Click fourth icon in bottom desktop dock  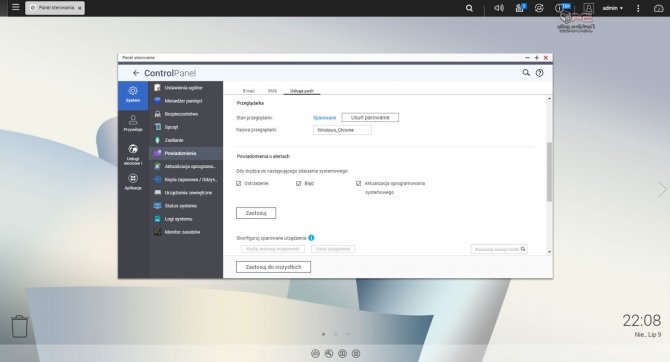click(356, 353)
